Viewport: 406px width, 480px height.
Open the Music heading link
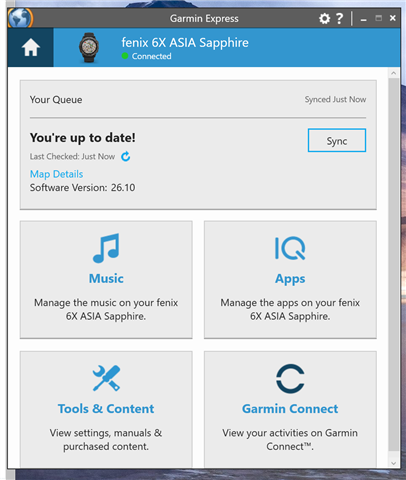[106, 279]
